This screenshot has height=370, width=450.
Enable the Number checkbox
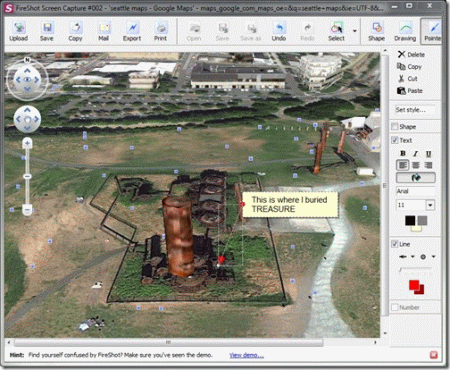[395, 307]
